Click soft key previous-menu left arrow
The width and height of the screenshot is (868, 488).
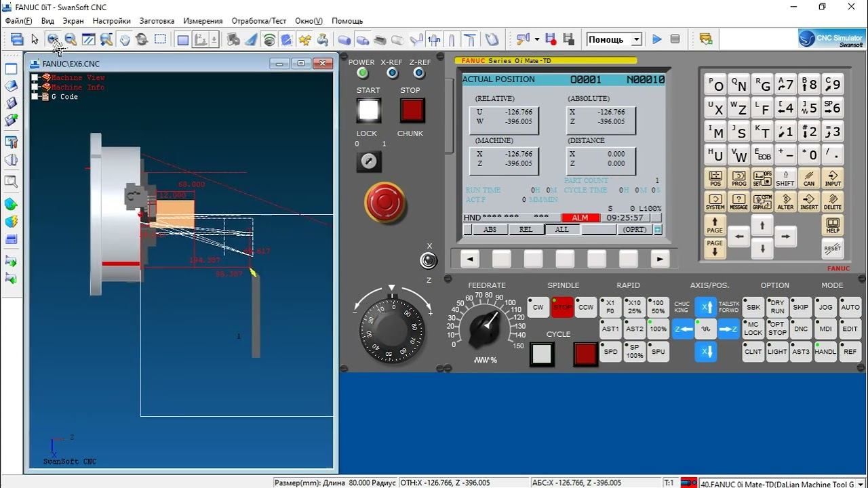[469, 259]
